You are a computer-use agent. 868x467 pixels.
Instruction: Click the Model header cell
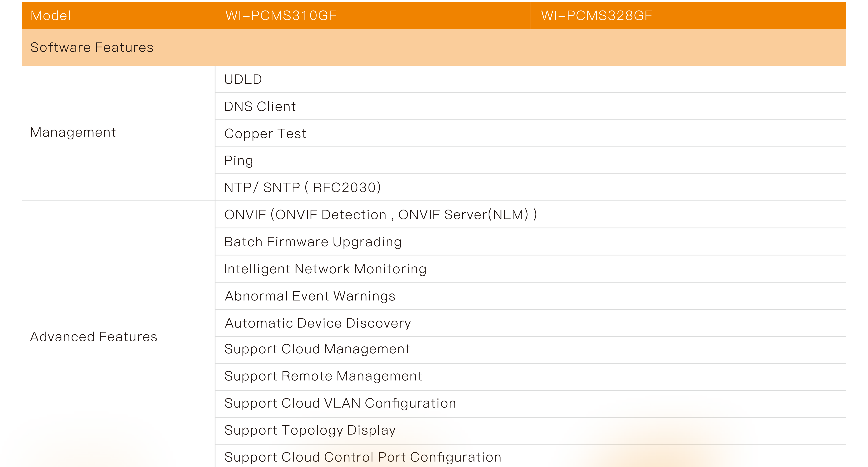click(x=51, y=16)
